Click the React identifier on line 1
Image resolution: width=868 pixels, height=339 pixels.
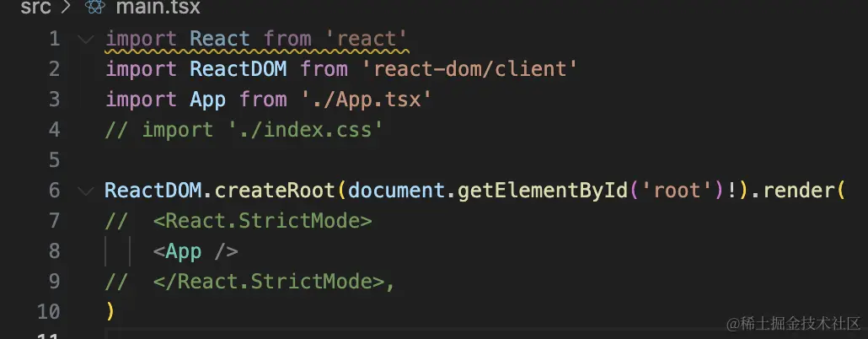click(220, 39)
